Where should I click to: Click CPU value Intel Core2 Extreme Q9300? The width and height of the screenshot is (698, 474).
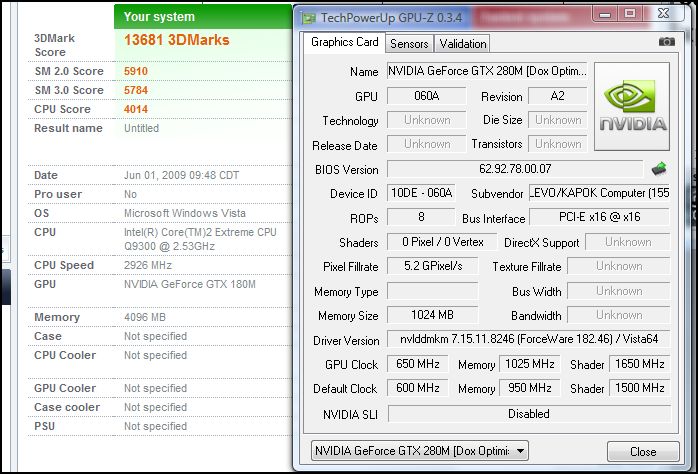[x=200, y=239]
